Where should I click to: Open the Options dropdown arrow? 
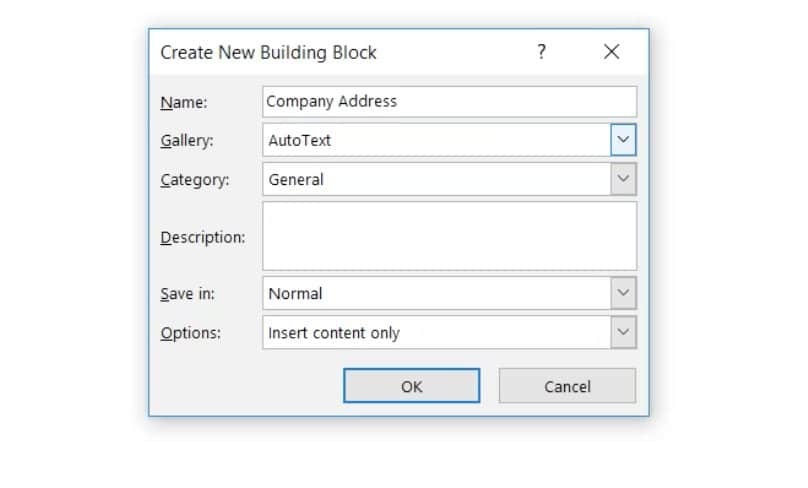(624, 333)
